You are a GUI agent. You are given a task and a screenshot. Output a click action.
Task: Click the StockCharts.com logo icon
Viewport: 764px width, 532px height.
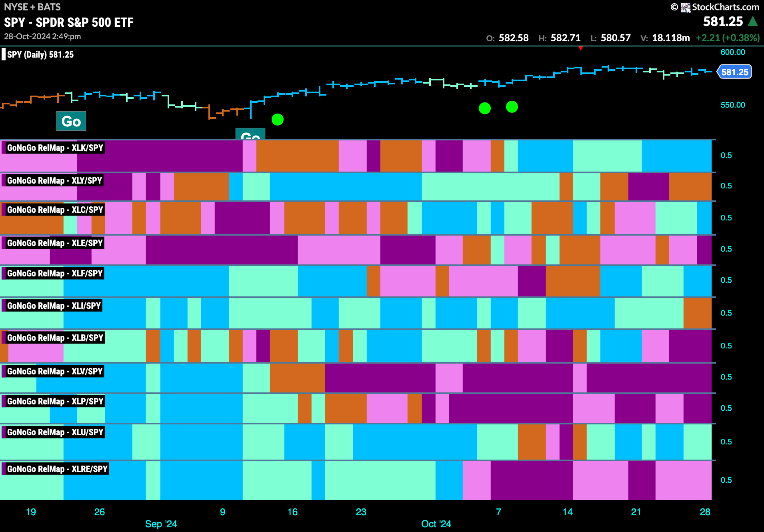tap(686, 7)
